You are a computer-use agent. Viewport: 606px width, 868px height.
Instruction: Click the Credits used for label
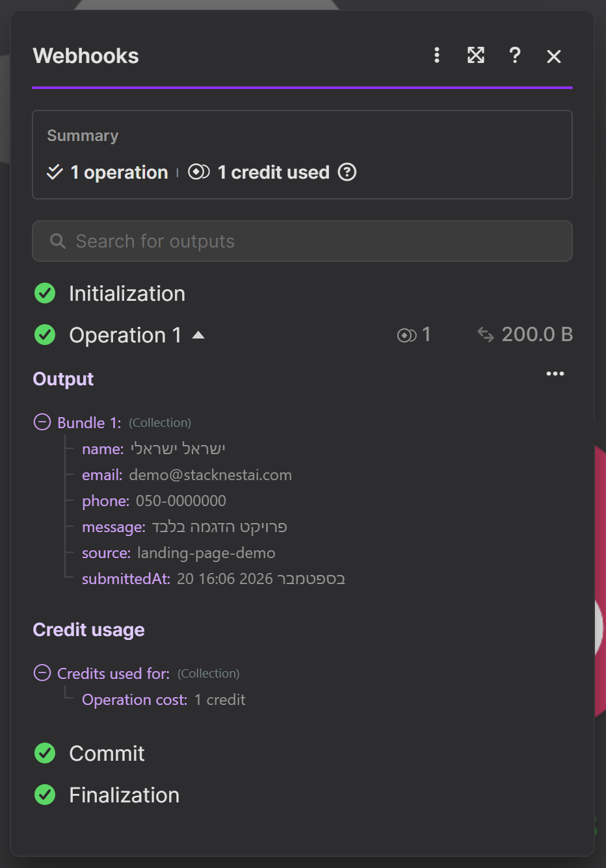point(113,674)
